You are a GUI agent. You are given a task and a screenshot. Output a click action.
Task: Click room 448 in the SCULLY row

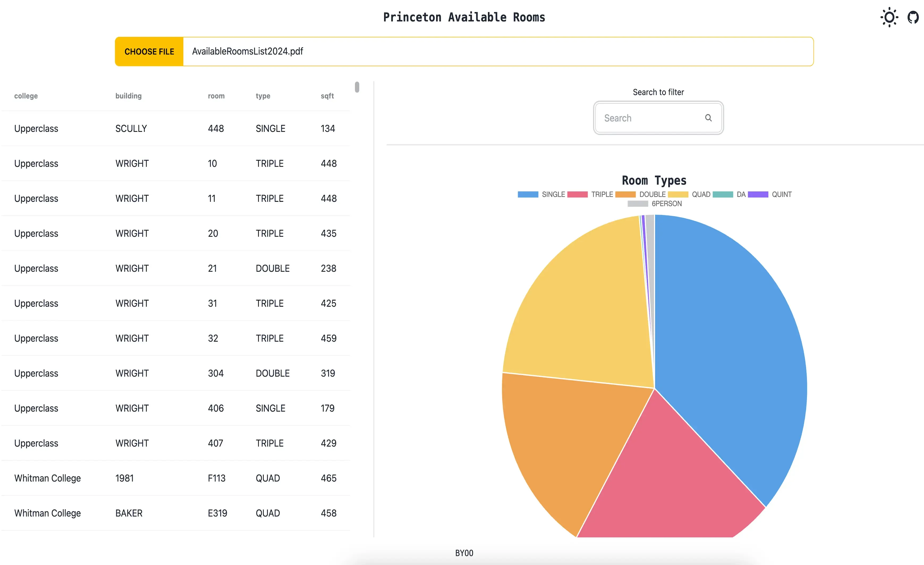pos(216,129)
